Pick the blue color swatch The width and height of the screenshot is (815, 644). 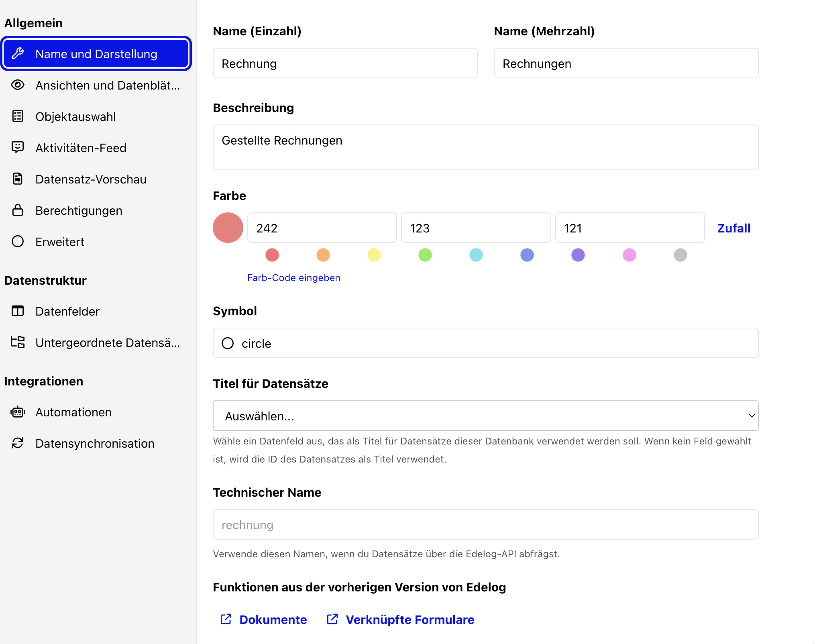(527, 255)
